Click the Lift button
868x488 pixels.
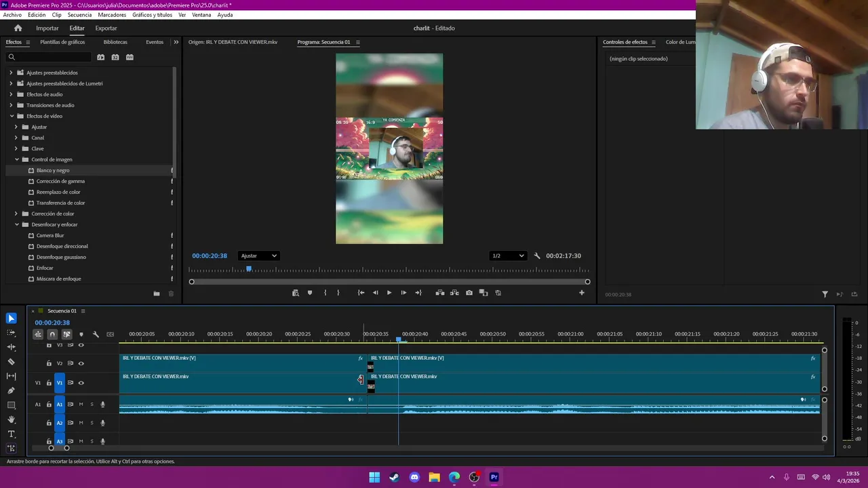tap(440, 293)
